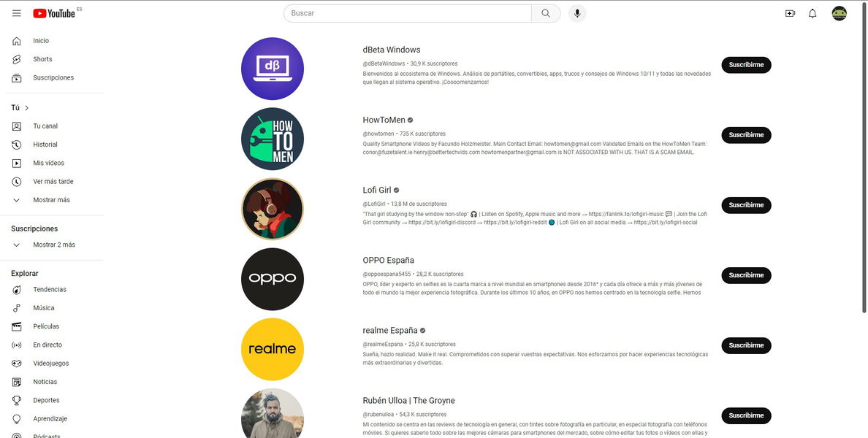Click the verified badge next to realme España
868x438 pixels.
(422, 331)
